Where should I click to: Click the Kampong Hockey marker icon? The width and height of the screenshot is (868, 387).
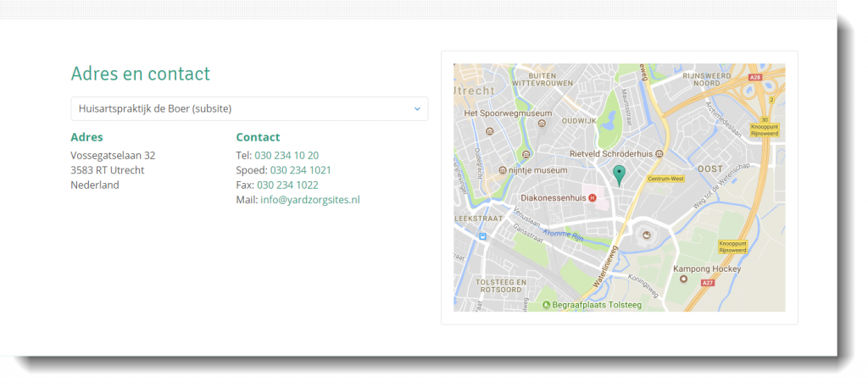pos(682,279)
